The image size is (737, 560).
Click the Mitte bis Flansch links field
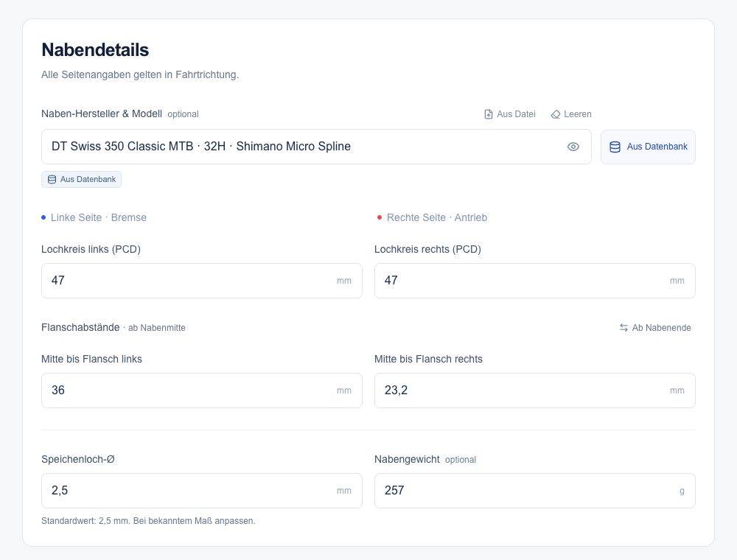click(202, 391)
